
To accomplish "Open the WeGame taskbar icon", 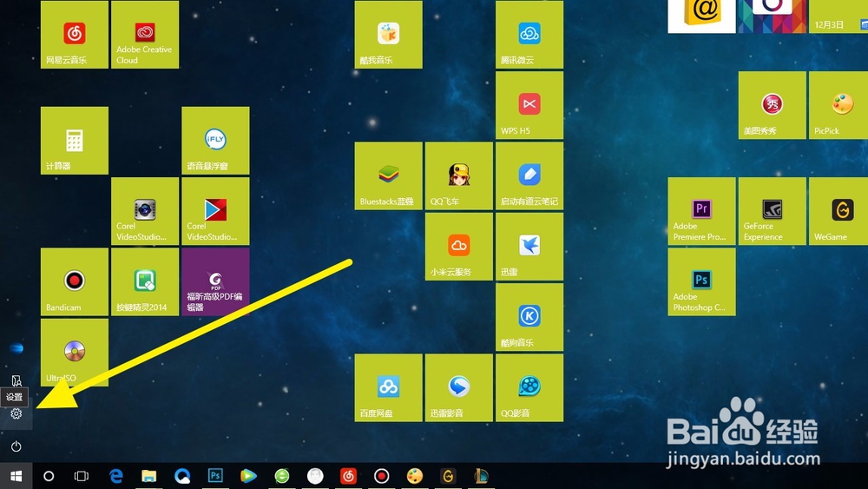I will tap(448, 476).
